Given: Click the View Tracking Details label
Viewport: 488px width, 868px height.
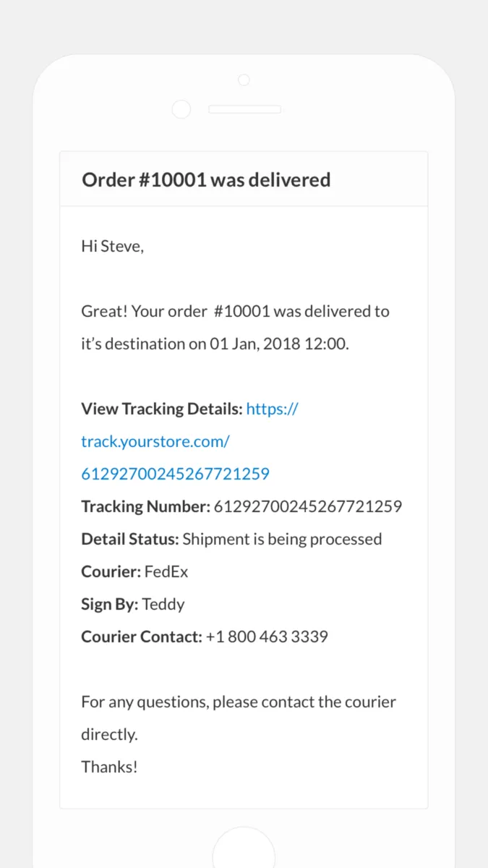Looking at the screenshot, I should point(162,409).
